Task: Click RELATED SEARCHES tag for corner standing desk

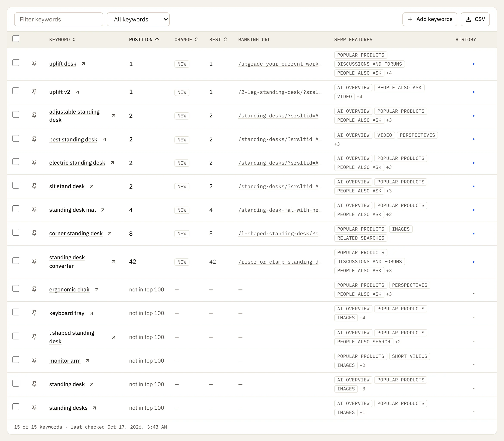Action: coord(360,238)
